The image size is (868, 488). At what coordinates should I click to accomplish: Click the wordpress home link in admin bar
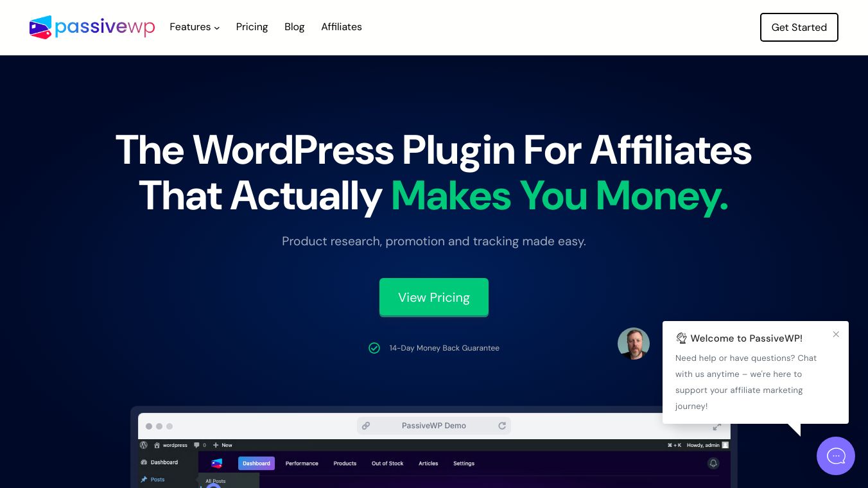(x=171, y=445)
